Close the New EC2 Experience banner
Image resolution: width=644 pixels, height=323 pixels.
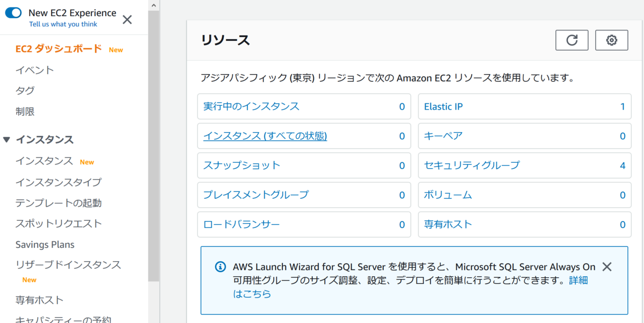click(127, 20)
